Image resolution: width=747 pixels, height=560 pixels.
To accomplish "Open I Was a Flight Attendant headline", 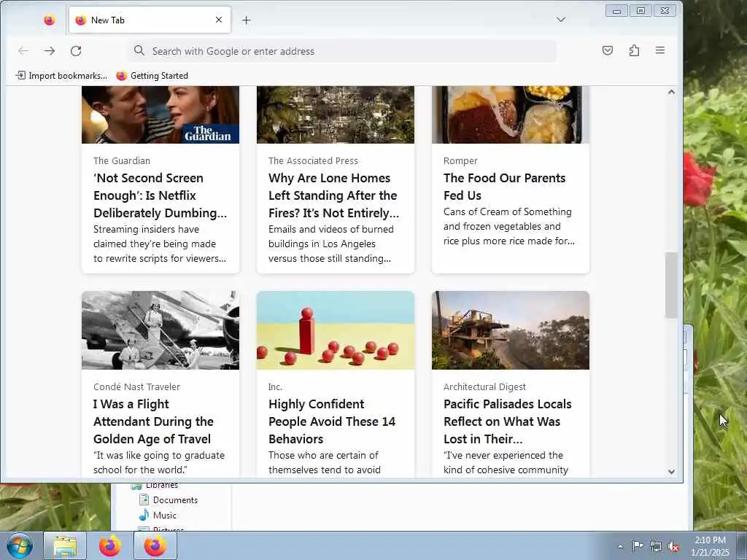I will pyautogui.click(x=153, y=421).
